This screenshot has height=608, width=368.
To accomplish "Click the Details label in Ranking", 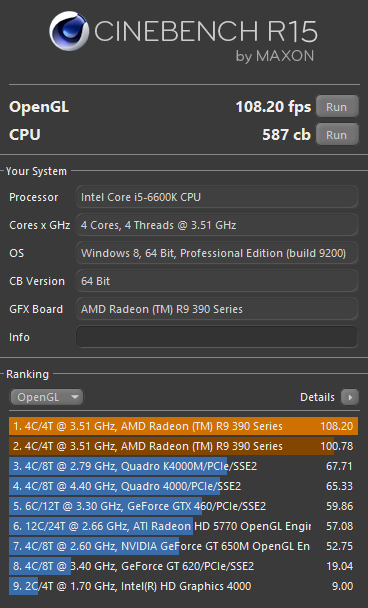I will point(317,397).
